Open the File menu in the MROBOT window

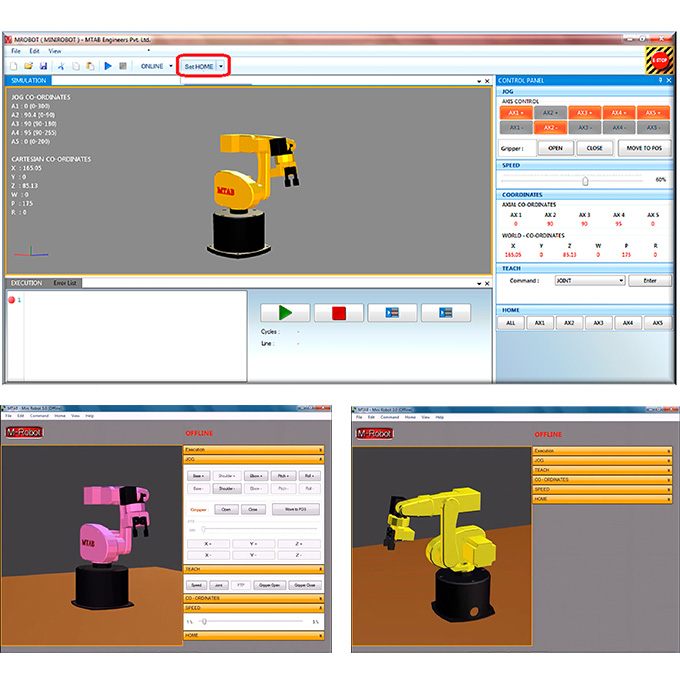pos(16,51)
